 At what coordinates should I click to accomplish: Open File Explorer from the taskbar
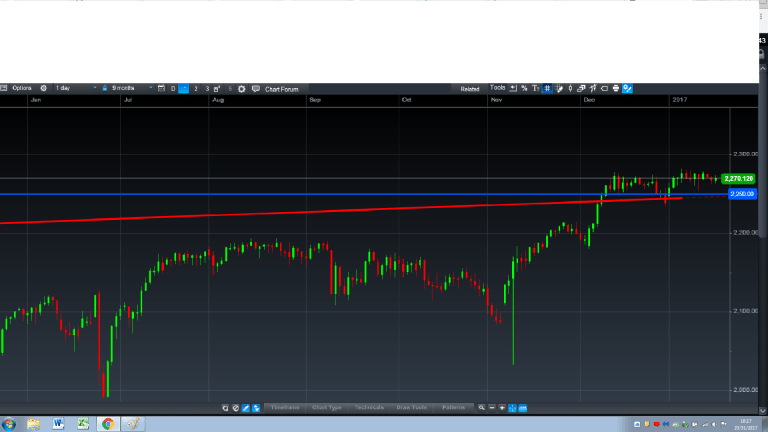click(33, 424)
